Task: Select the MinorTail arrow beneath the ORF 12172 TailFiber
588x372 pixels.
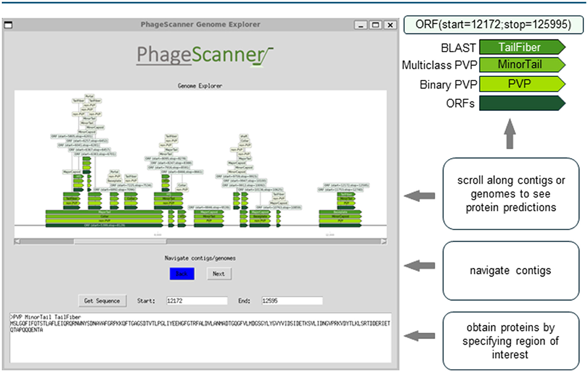Action: pyautogui.click(x=346, y=198)
